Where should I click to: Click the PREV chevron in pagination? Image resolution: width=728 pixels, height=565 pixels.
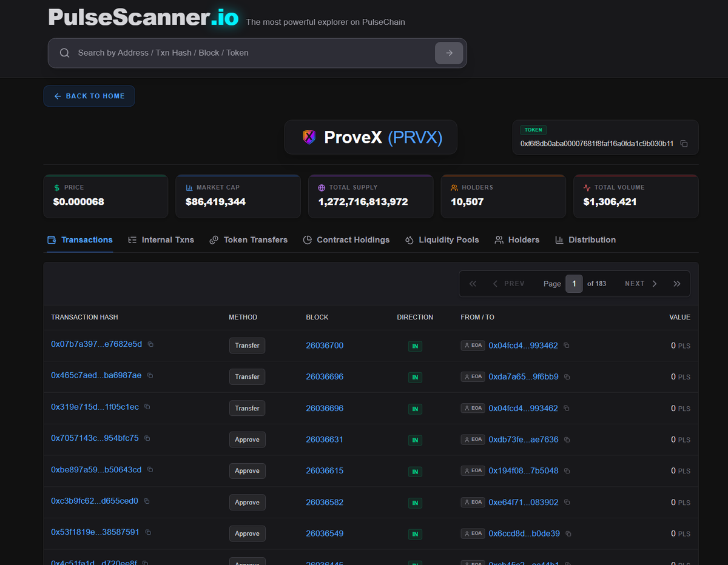(494, 283)
